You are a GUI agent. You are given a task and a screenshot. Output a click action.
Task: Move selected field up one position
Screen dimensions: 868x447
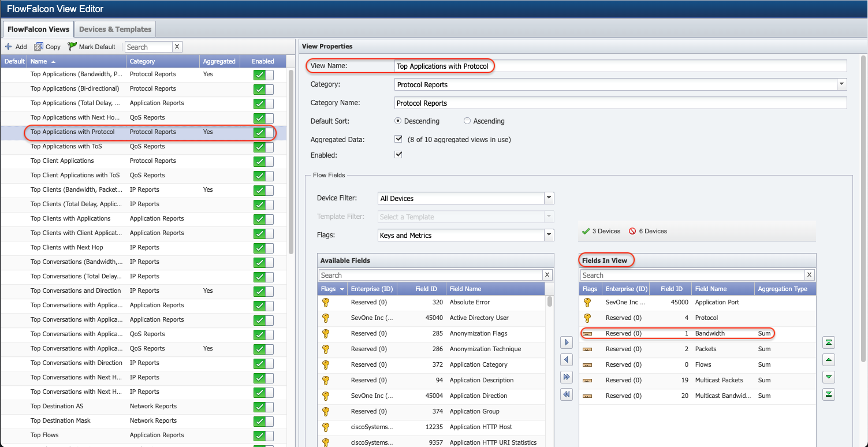pyautogui.click(x=829, y=360)
